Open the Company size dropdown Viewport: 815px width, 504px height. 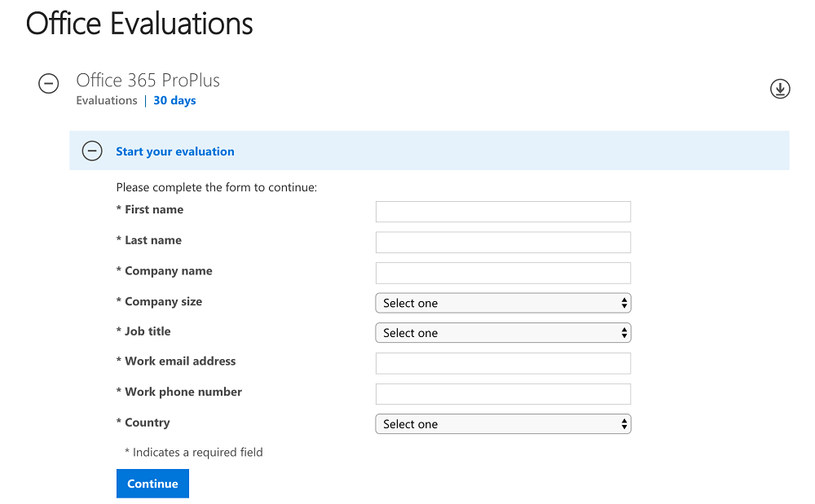click(x=503, y=303)
